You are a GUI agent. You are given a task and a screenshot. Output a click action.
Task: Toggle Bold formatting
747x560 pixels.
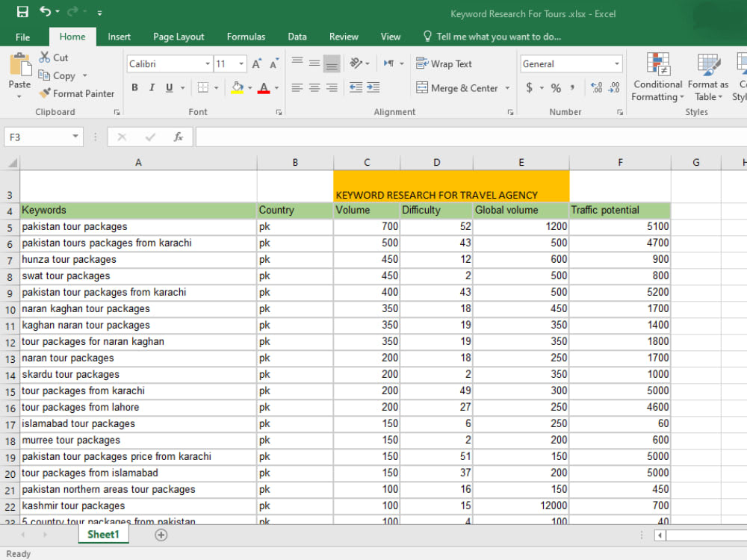coord(134,87)
